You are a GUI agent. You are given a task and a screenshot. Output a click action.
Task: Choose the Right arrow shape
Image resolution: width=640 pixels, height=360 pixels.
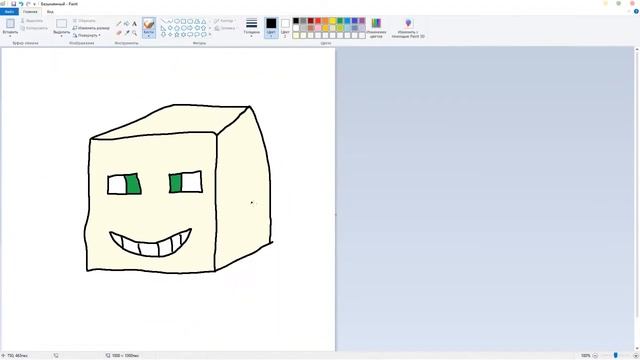190,28
